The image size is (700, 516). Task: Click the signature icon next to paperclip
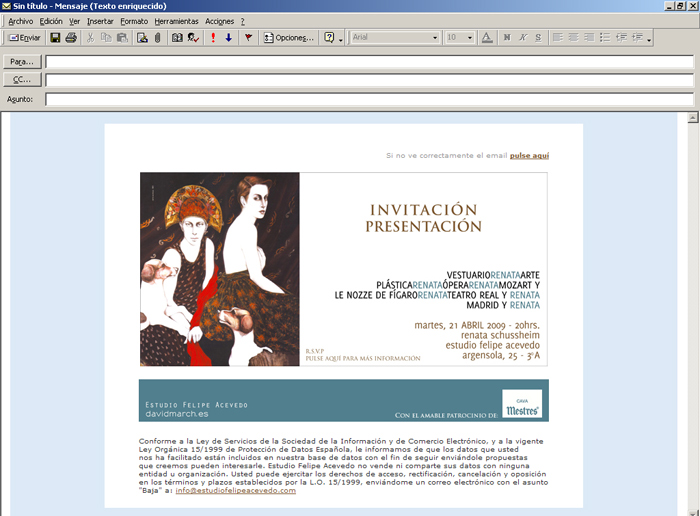coord(142,38)
